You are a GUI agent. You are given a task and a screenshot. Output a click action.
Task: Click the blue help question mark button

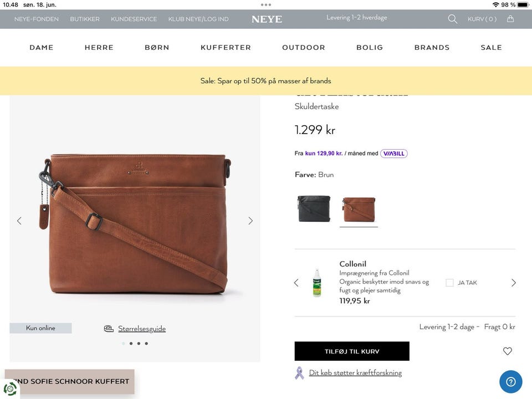pos(510,381)
